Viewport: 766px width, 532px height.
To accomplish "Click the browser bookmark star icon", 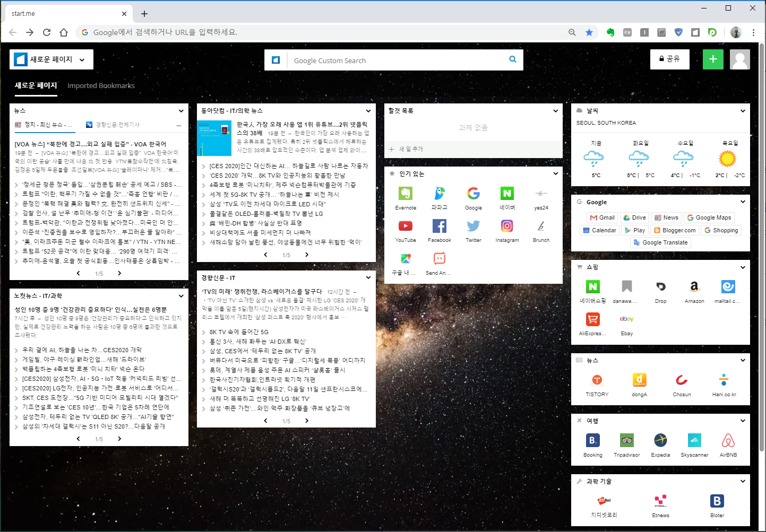I will click(589, 32).
